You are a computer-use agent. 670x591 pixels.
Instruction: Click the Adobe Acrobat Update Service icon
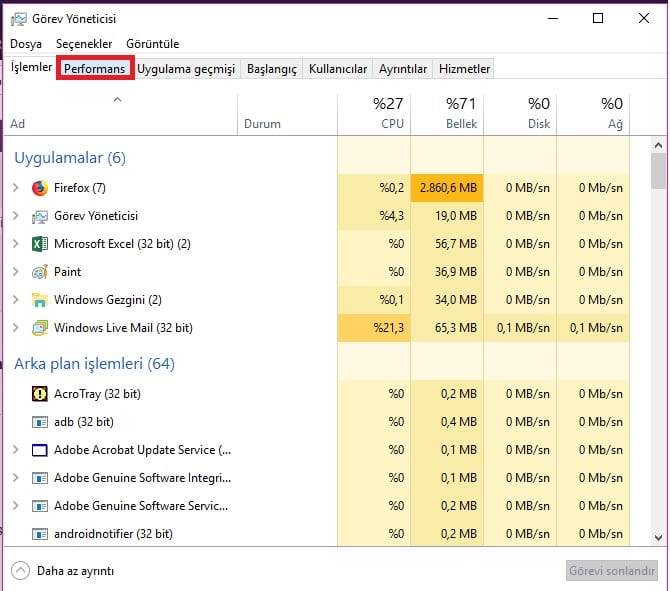click(x=40, y=450)
